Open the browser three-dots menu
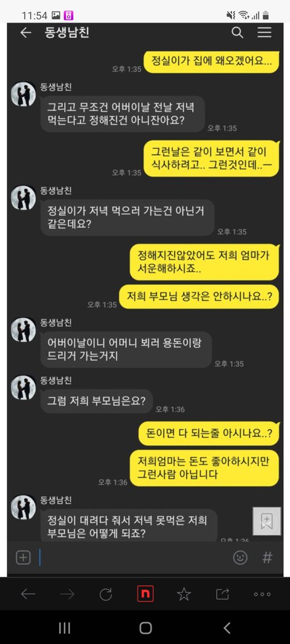Viewport: 290px width, 644px height. tap(262, 594)
